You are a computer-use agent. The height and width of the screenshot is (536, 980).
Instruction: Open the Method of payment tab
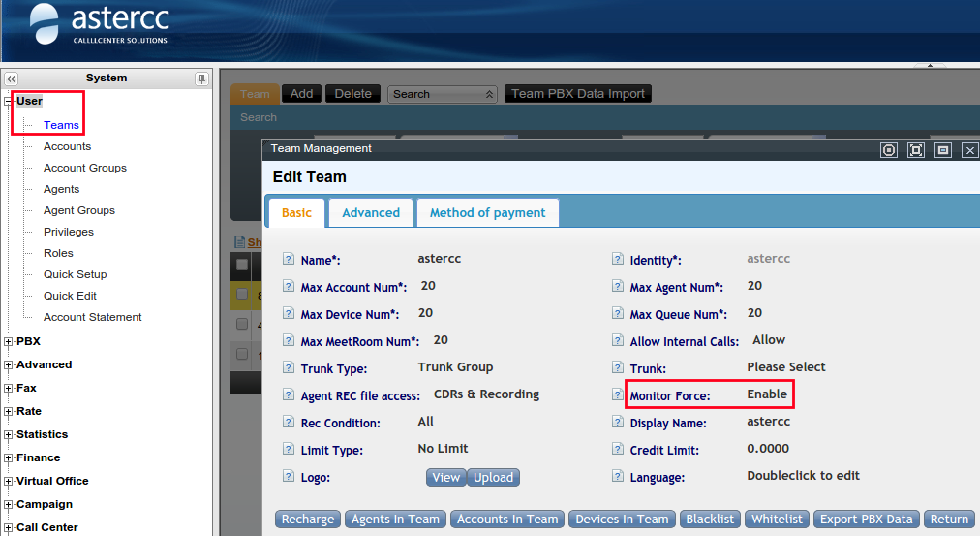click(x=487, y=213)
